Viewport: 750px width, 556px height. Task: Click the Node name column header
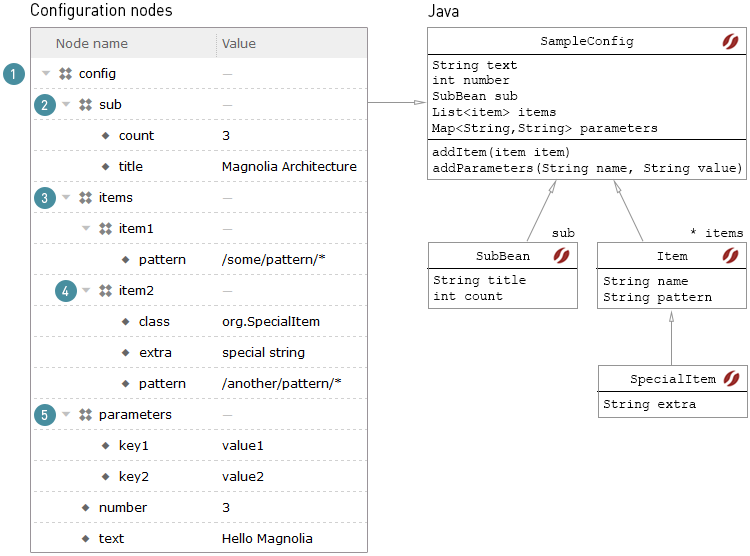[92, 44]
